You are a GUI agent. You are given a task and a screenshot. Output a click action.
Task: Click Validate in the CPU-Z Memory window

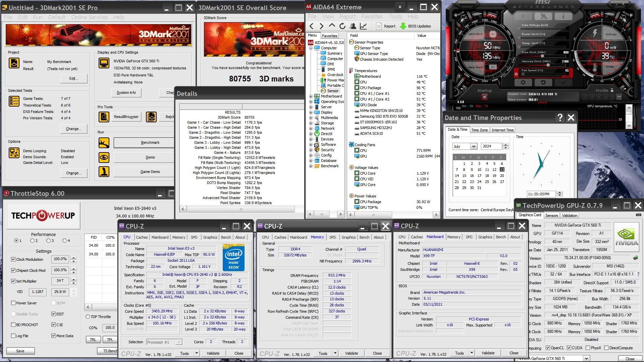click(351, 353)
